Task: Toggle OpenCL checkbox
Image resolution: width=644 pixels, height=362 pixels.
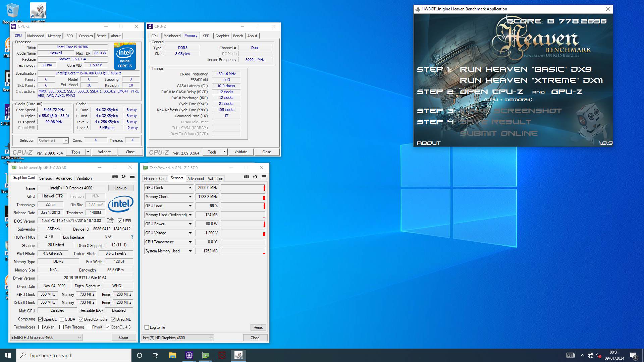Action: [x=41, y=319]
